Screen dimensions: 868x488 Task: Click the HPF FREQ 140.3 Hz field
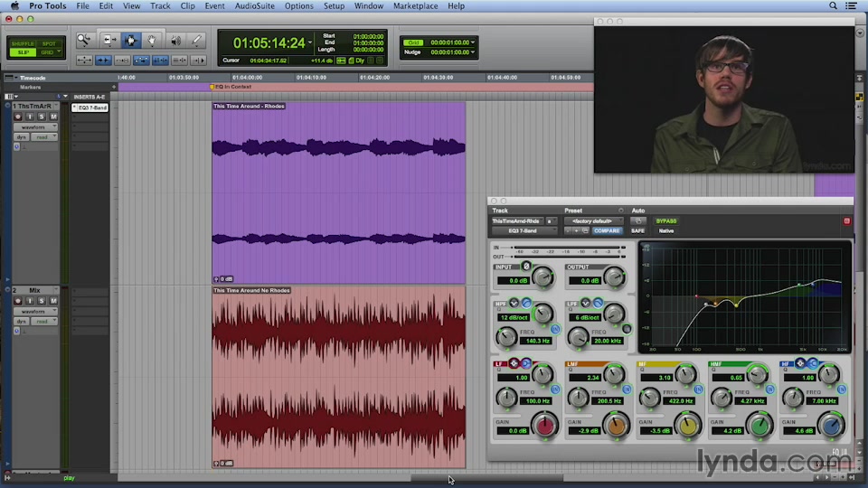[x=537, y=341]
